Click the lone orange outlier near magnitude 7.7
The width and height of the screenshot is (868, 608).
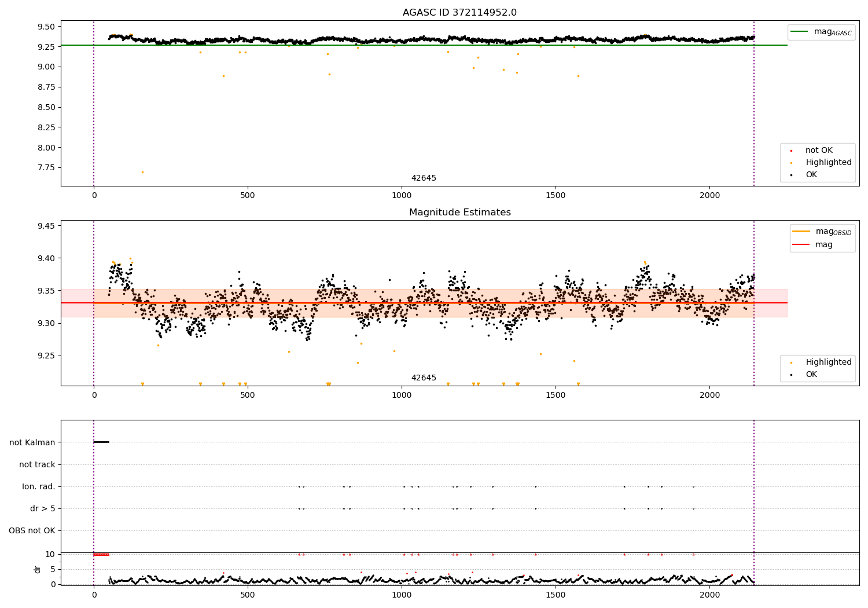coord(142,172)
